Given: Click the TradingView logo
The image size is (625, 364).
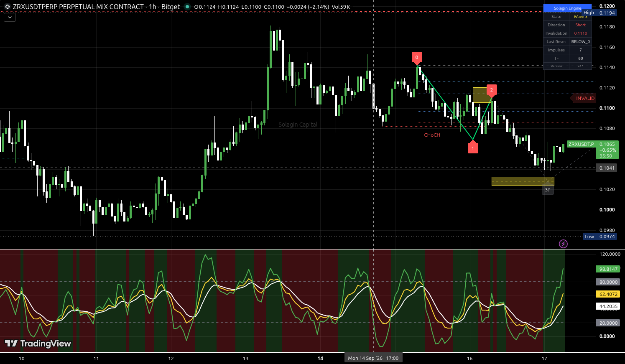Looking at the screenshot, I should point(38,344).
